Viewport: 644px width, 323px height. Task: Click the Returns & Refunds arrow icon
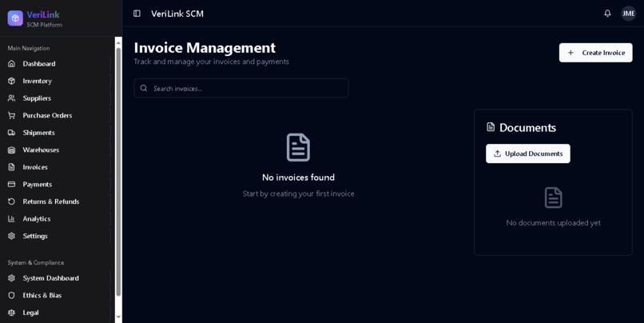(x=11, y=201)
